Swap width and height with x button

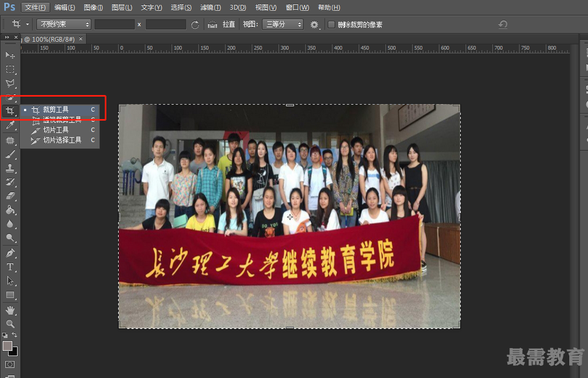139,25
